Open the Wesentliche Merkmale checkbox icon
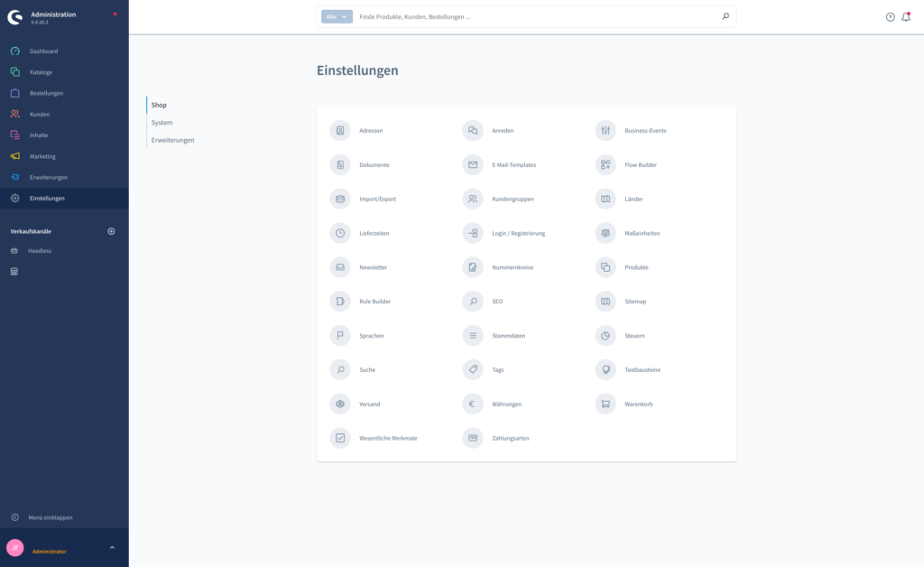 pos(340,438)
